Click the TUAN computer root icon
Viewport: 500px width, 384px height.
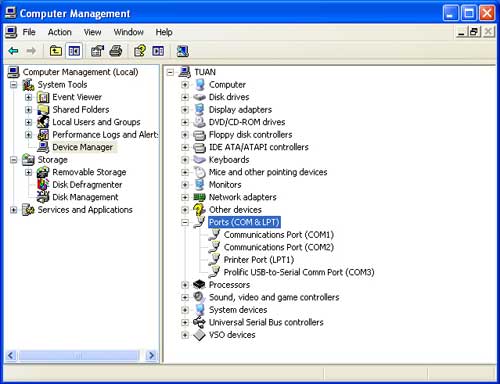(x=185, y=72)
